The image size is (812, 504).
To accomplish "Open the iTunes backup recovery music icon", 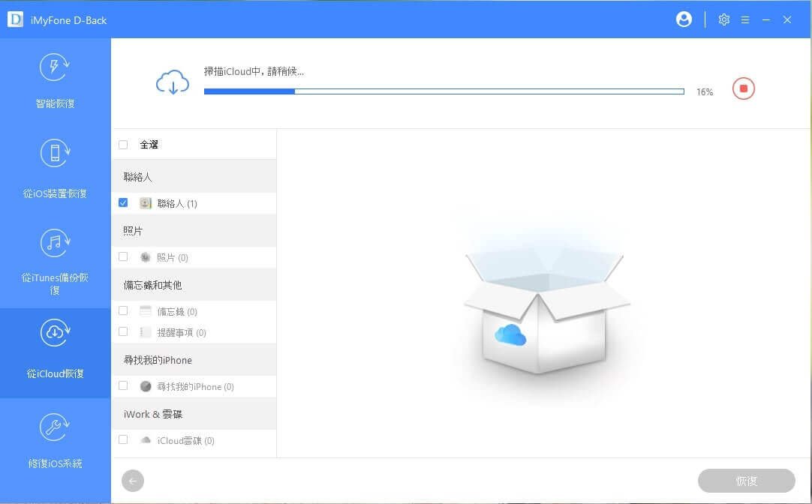I will click(x=55, y=242).
